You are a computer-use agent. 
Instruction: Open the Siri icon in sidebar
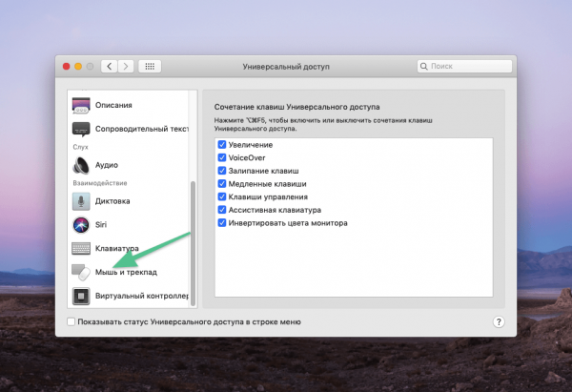(x=81, y=225)
